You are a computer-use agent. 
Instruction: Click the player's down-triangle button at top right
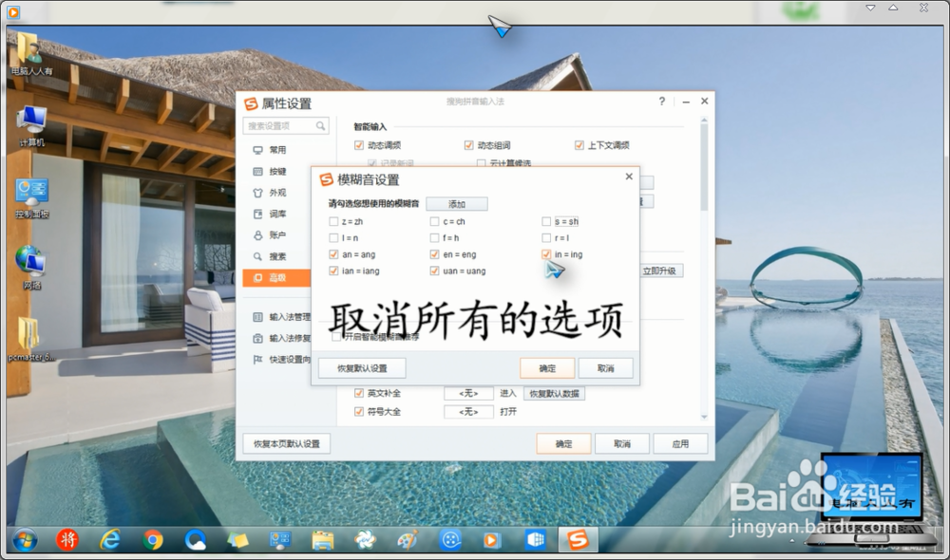point(870,8)
